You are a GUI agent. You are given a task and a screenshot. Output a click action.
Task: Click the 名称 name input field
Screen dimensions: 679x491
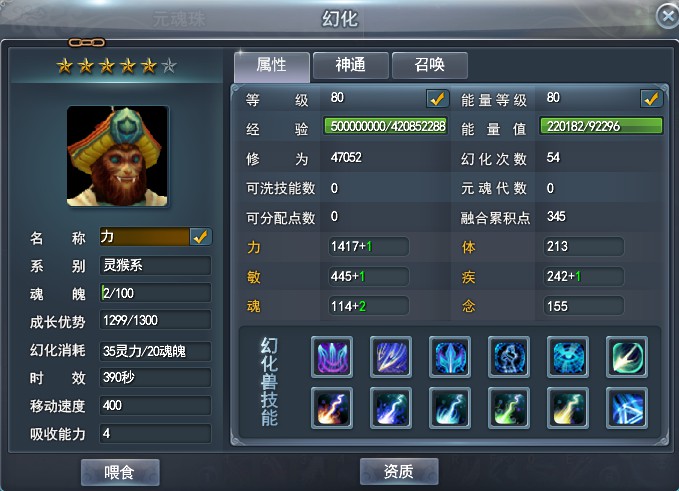point(145,237)
